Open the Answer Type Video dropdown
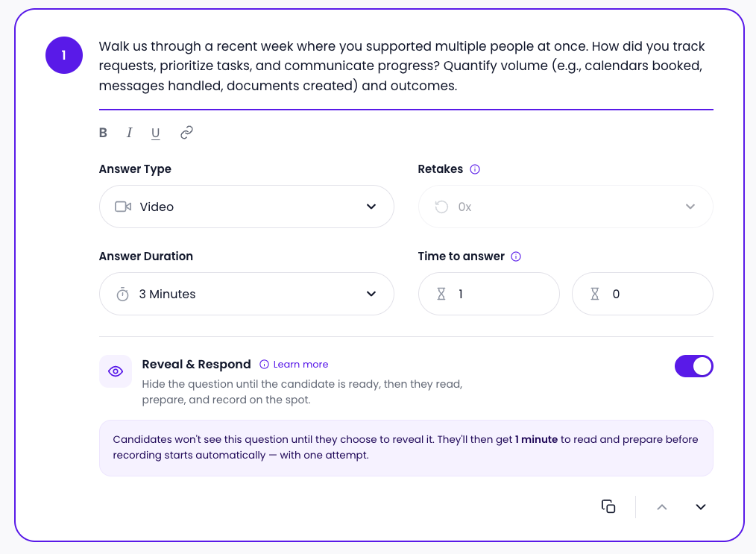The width and height of the screenshot is (756, 554). (x=246, y=207)
